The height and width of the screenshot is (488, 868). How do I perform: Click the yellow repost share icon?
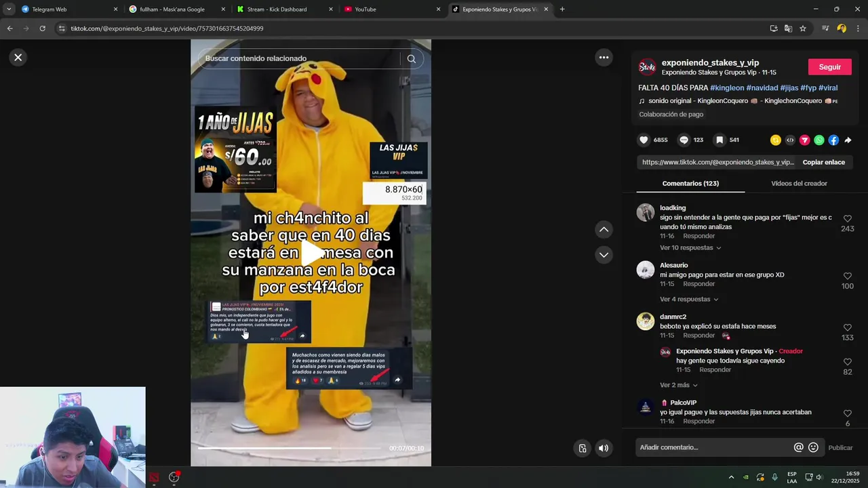click(x=776, y=140)
